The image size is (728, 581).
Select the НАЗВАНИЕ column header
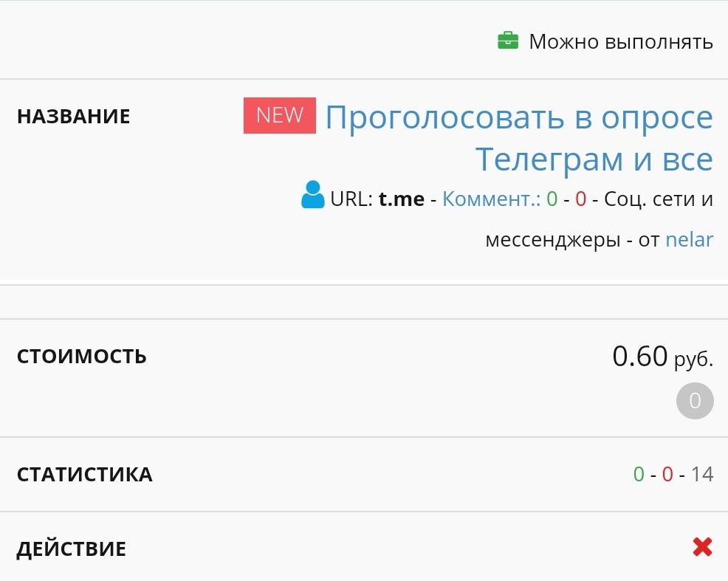point(74,115)
